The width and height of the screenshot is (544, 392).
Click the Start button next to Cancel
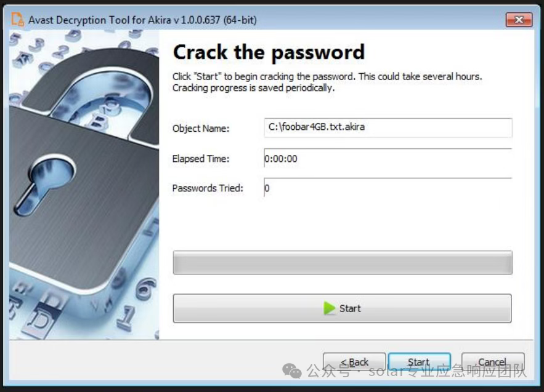(419, 362)
